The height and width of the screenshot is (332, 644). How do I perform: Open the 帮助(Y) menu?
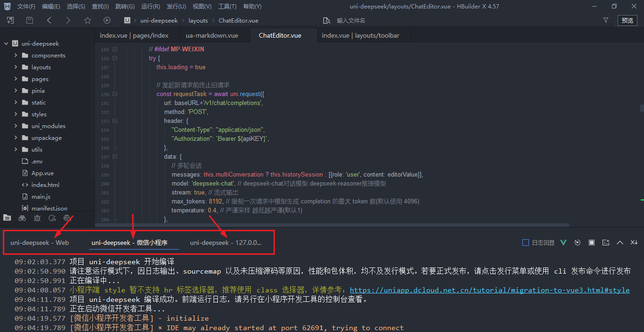252,7
